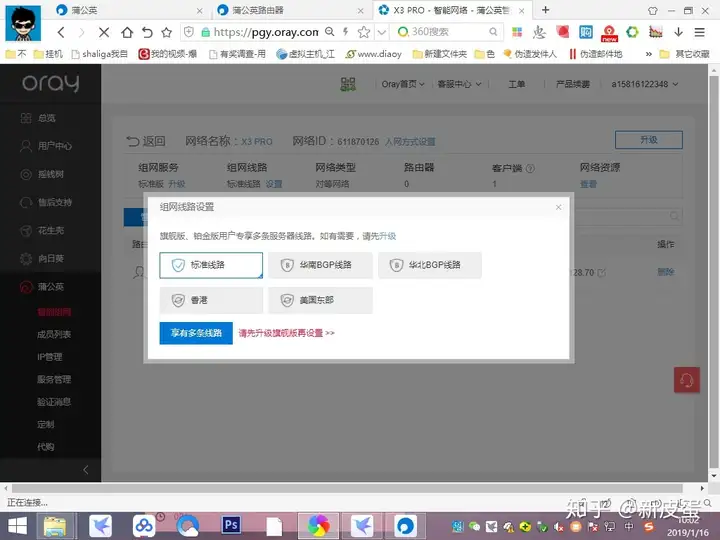
Task: Click the red customer service headset button
Action: 686,380
